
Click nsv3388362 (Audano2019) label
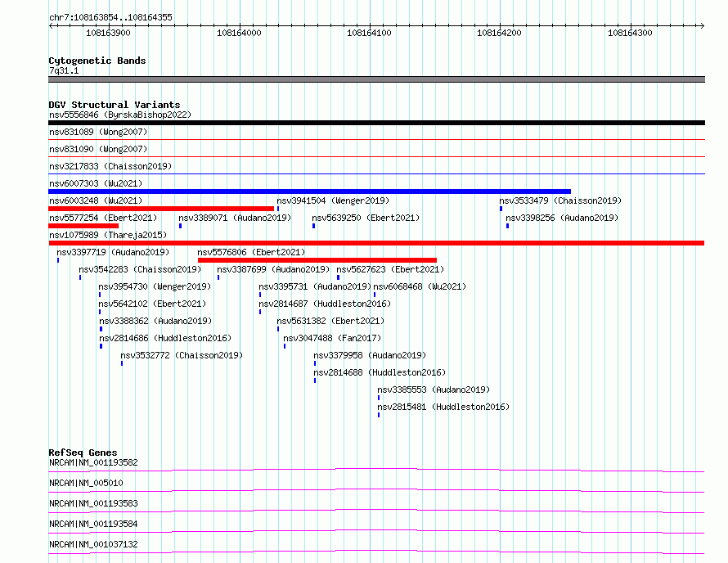pyautogui.click(x=155, y=321)
